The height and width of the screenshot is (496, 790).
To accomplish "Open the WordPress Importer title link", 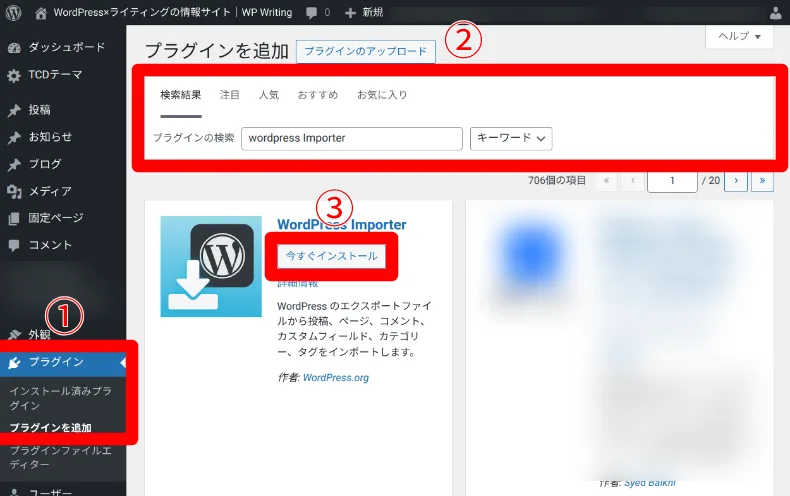I will [x=342, y=225].
